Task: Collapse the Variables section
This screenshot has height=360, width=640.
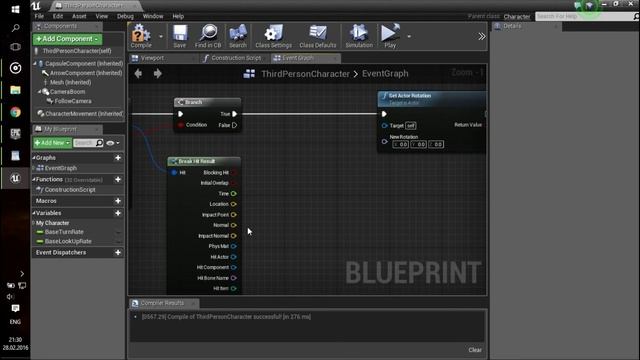Action: pyautogui.click(x=34, y=213)
